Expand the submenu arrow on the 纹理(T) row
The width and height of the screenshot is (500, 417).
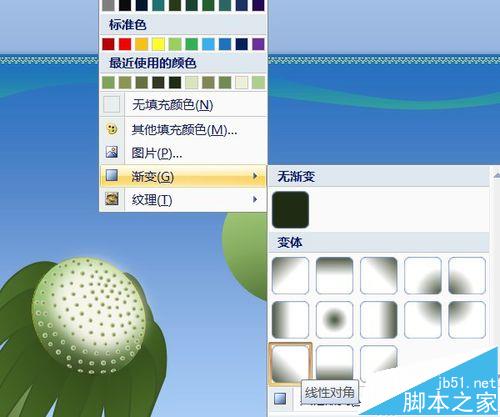255,199
